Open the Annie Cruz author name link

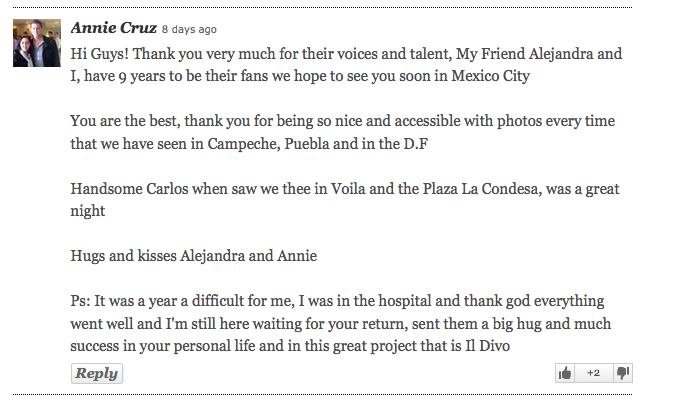pyautogui.click(x=114, y=28)
